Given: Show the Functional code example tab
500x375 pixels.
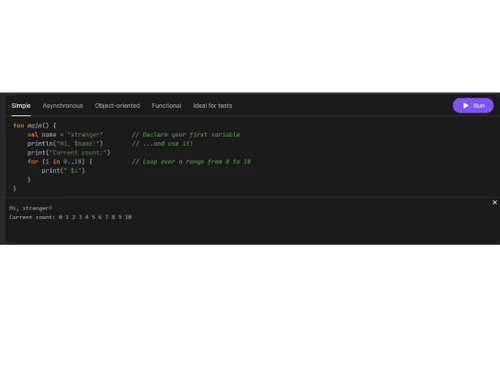Looking at the screenshot, I should (x=166, y=106).
